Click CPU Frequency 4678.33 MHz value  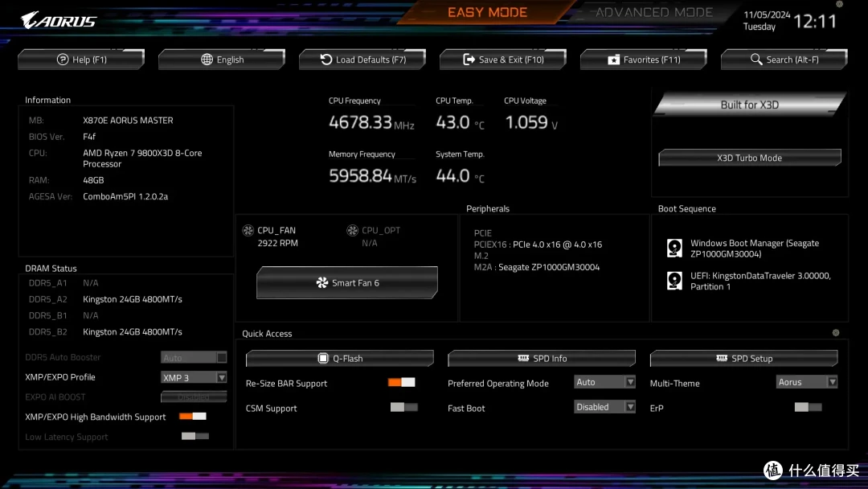click(371, 122)
